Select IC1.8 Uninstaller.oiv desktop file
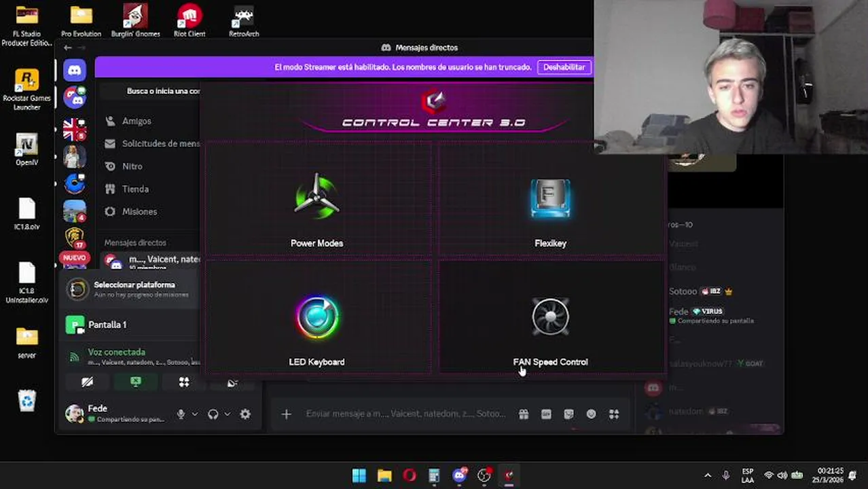868x489 pixels. (x=27, y=283)
